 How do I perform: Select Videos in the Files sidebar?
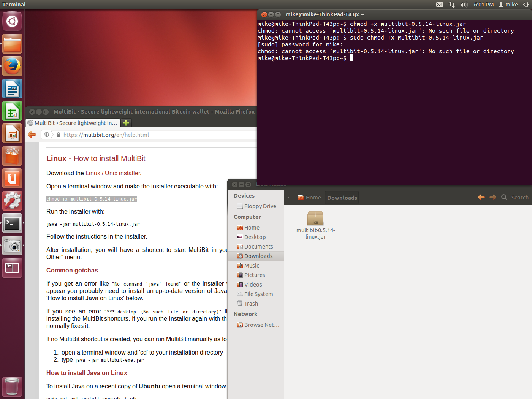(256, 284)
